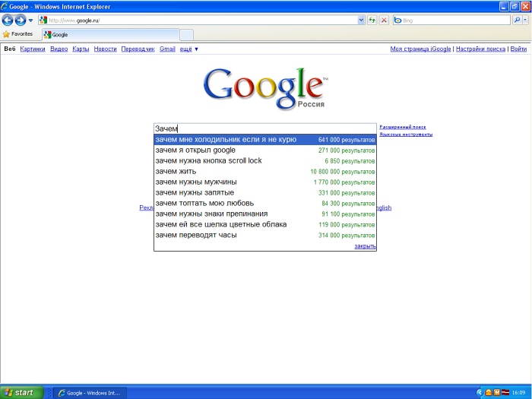This screenshot has height=399, width=532.
Task: Open Расширенный поиск link
Action: [x=403, y=127]
